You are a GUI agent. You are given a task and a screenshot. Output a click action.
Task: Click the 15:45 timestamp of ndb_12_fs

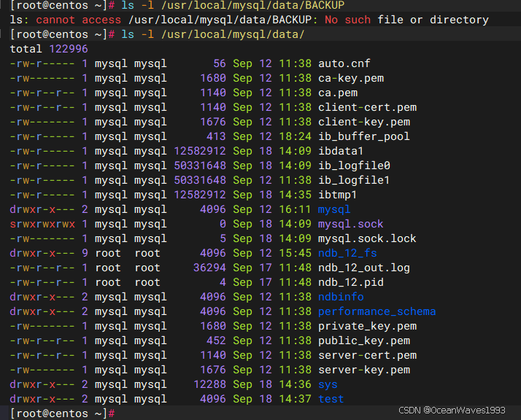point(295,253)
